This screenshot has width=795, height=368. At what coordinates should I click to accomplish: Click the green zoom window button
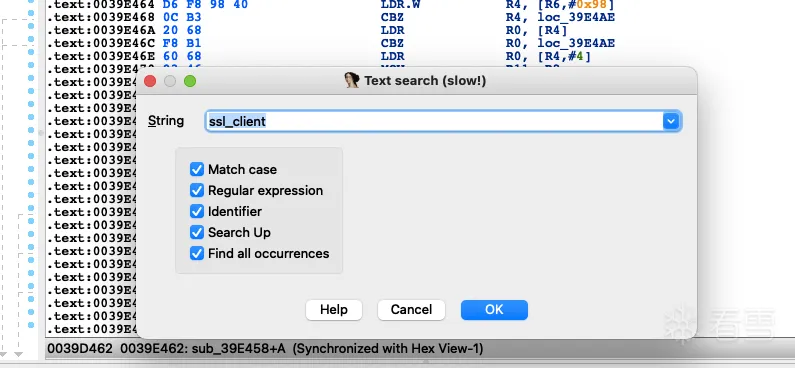click(190, 81)
